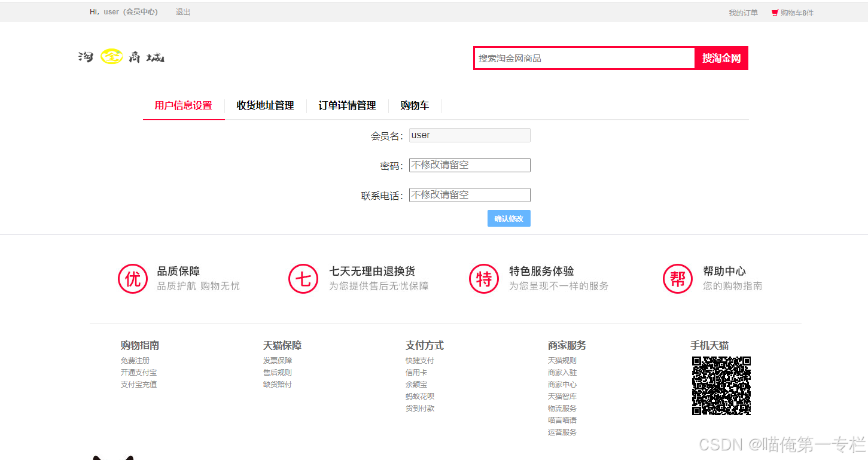
Task: Click the 手机天猫 QR code image
Action: click(721, 386)
